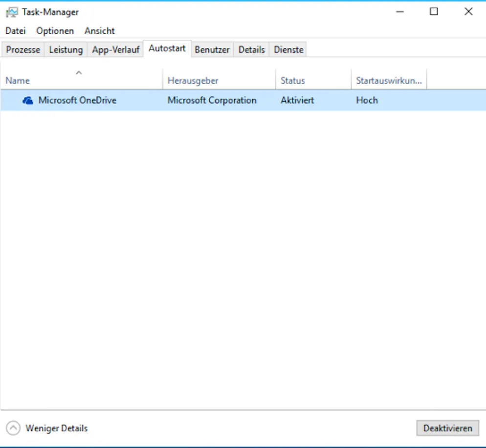Minimize the Task-Manager window
Image resolution: width=486 pixels, height=448 pixels.
click(x=400, y=12)
